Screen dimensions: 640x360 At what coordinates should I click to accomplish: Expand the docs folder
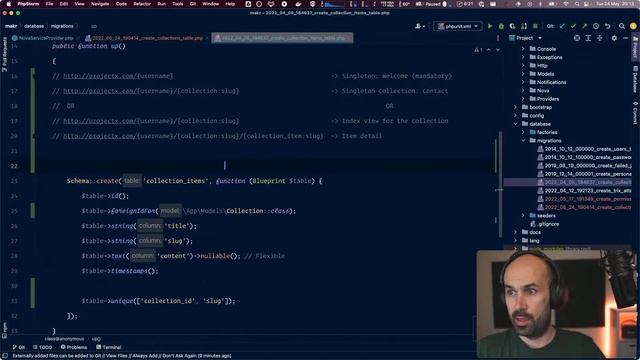[516, 232]
